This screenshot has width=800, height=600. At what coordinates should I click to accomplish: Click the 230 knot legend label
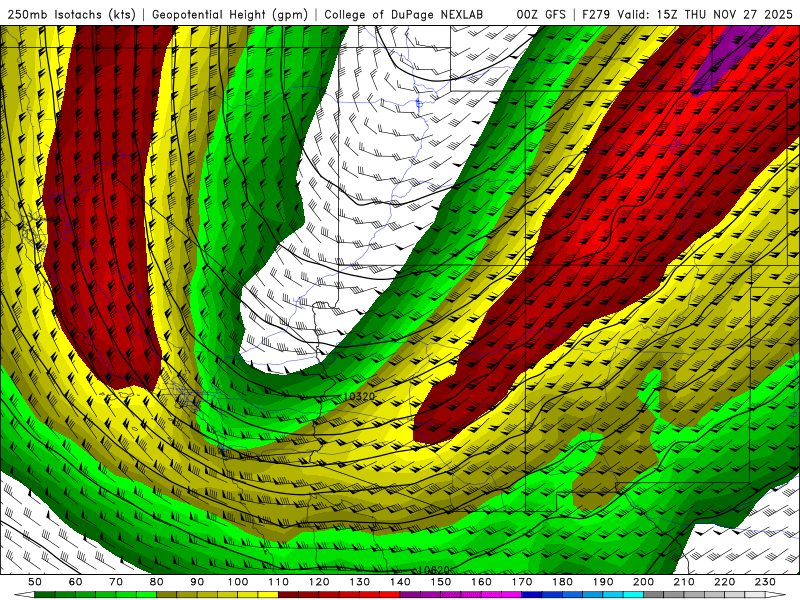(x=765, y=582)
